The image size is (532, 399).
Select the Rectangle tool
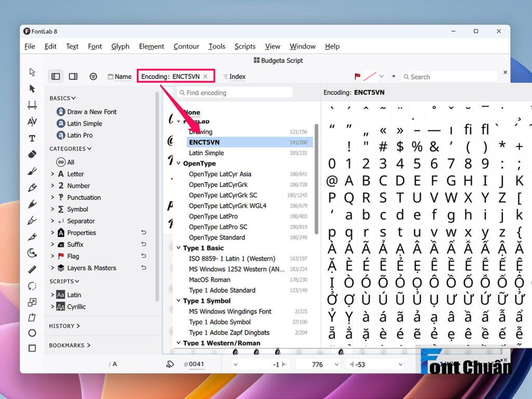pos(32,348)
